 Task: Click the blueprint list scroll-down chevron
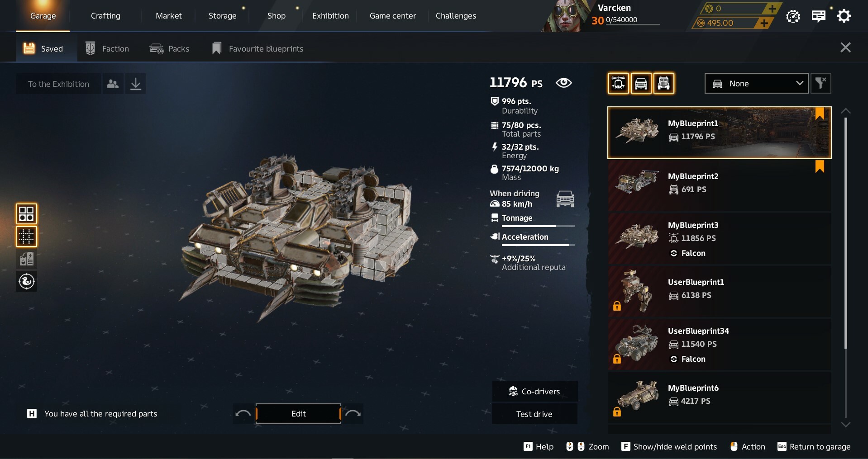[x=845, y=425]
